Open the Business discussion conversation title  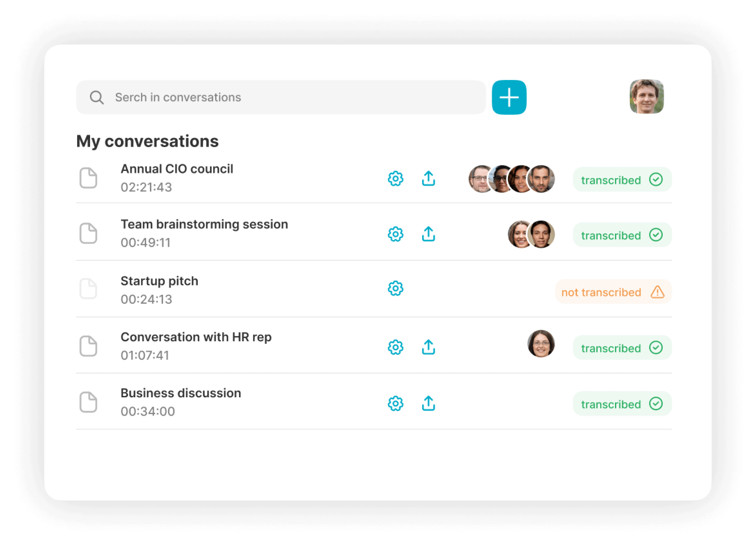click(181, 393)
